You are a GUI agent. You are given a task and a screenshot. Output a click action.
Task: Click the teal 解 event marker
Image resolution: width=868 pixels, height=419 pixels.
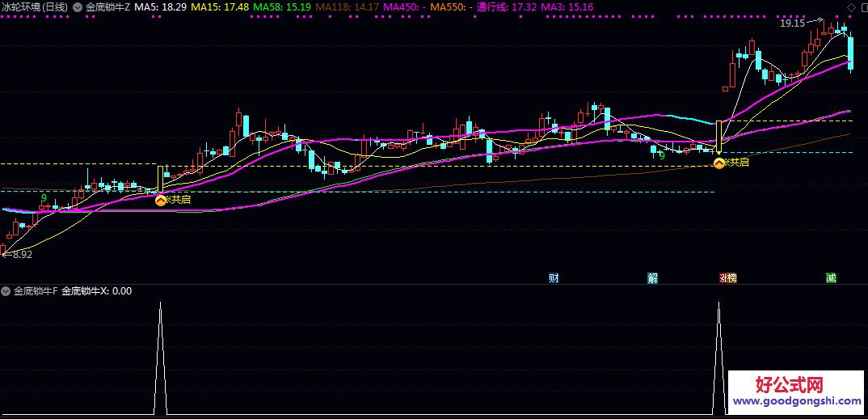pyautogui.click(x=652, y=278)
